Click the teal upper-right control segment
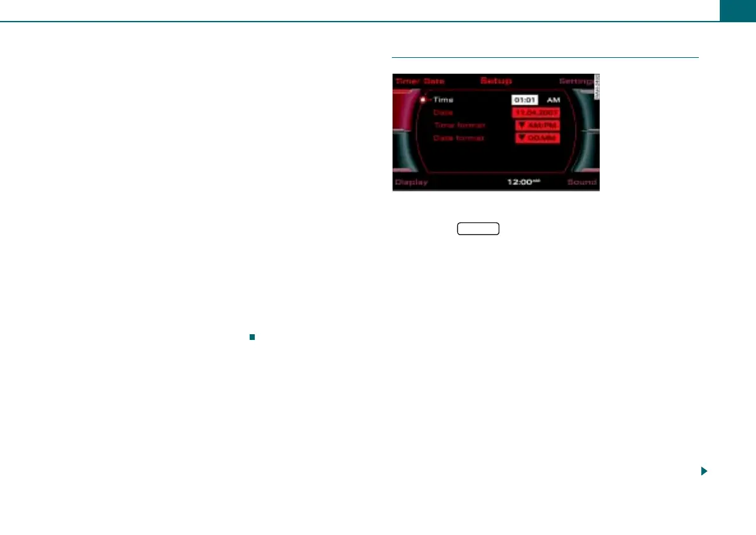This screenshot has width=756, height=535. (x=588, y=110)
